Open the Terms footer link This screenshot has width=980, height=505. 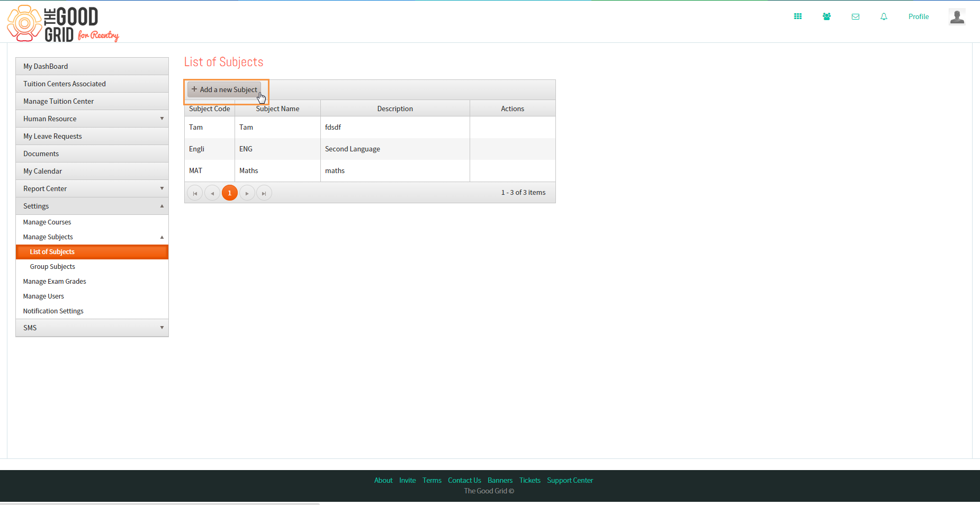point(432,480)
